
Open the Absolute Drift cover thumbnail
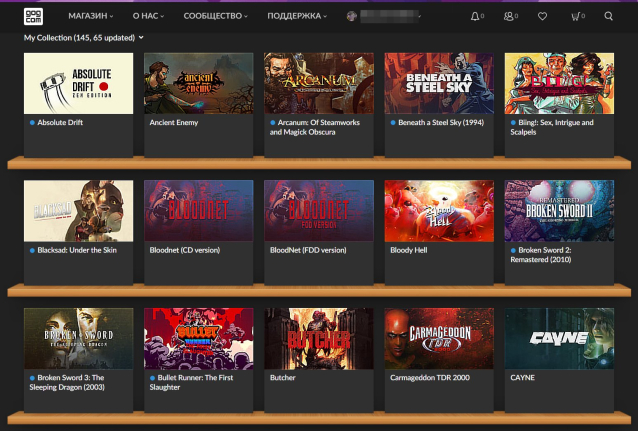[x=79, y=83]
